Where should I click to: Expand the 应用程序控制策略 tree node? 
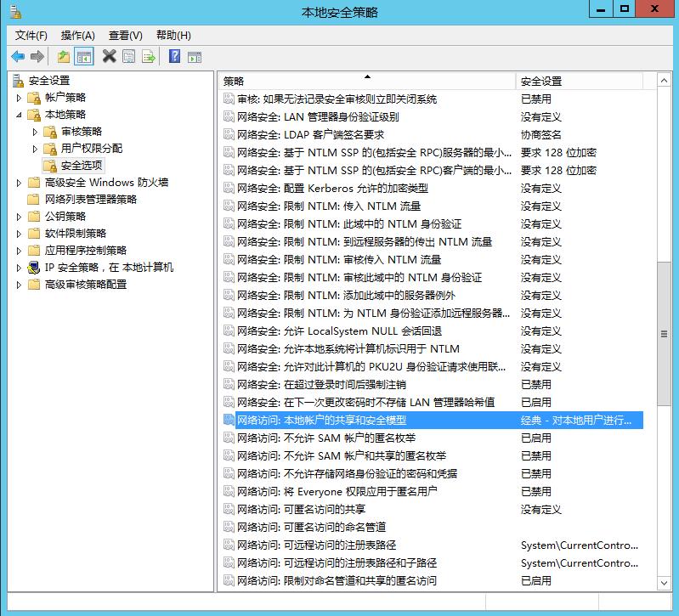[x=19, y=251]
